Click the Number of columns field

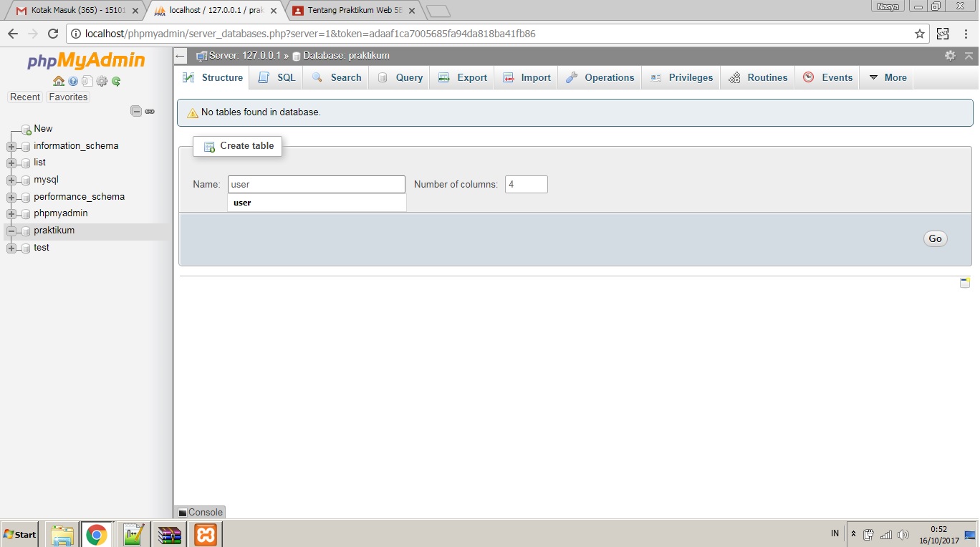[x=526, y=184]
